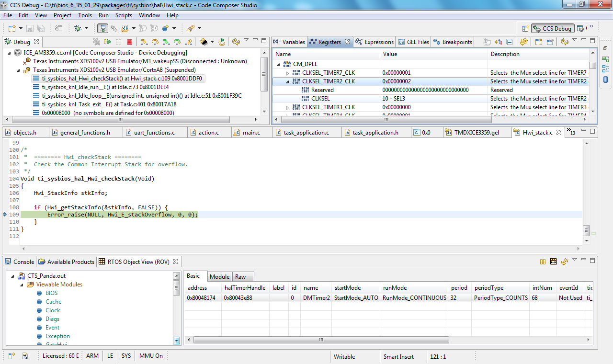Select the Exception module in ROV tree
613x364 pixels.
(x=57, y=336)
